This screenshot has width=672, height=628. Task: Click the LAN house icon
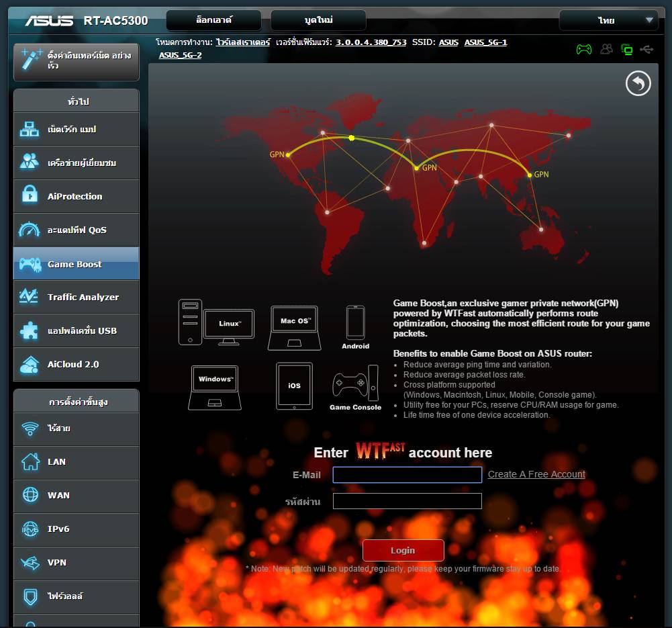30,461
